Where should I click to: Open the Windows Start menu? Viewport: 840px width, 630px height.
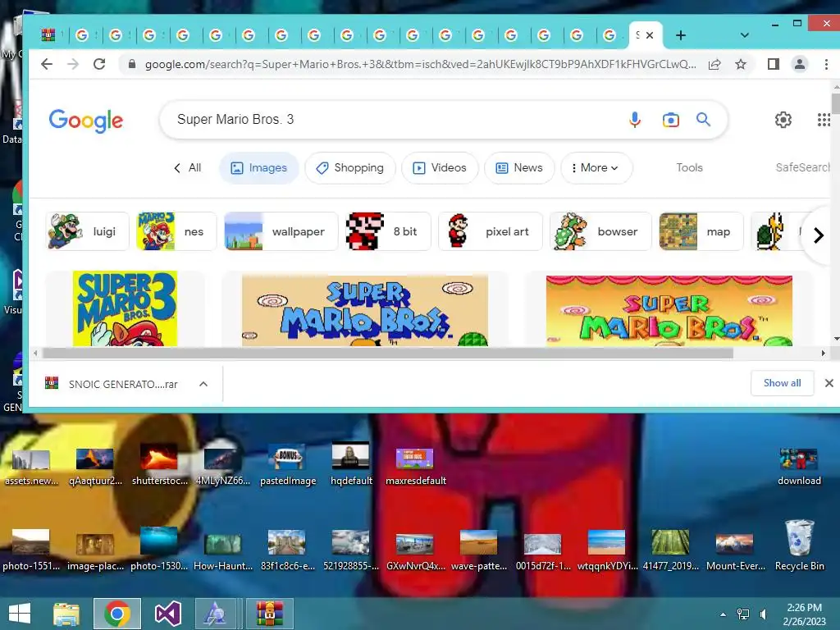pyautogui.click(x=20, y=614)
